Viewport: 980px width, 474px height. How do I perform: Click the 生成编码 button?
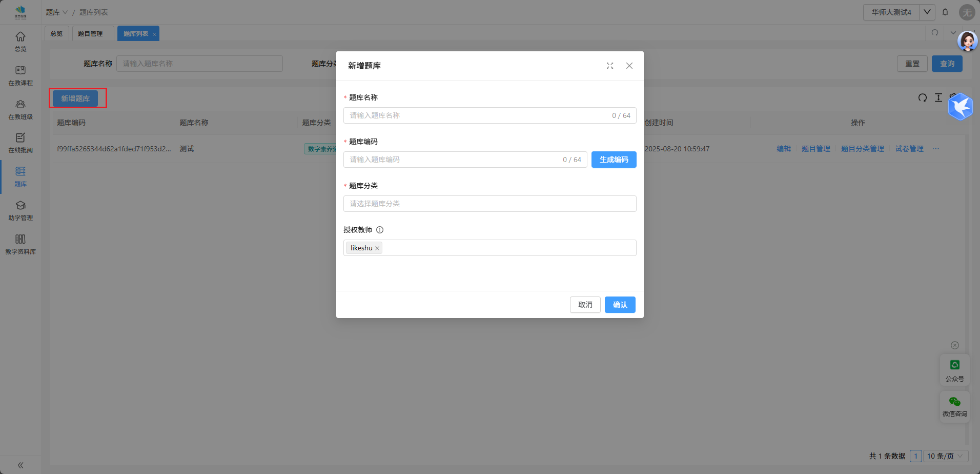614,160
